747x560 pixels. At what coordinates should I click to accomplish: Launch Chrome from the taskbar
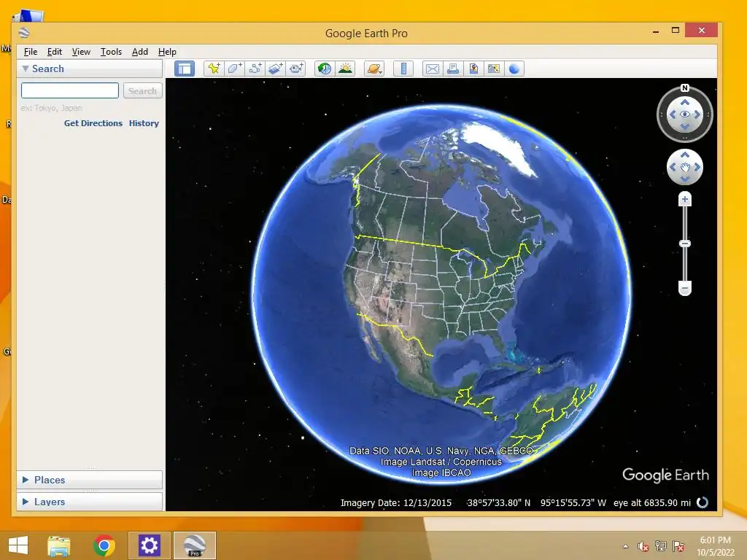[104, 545]
